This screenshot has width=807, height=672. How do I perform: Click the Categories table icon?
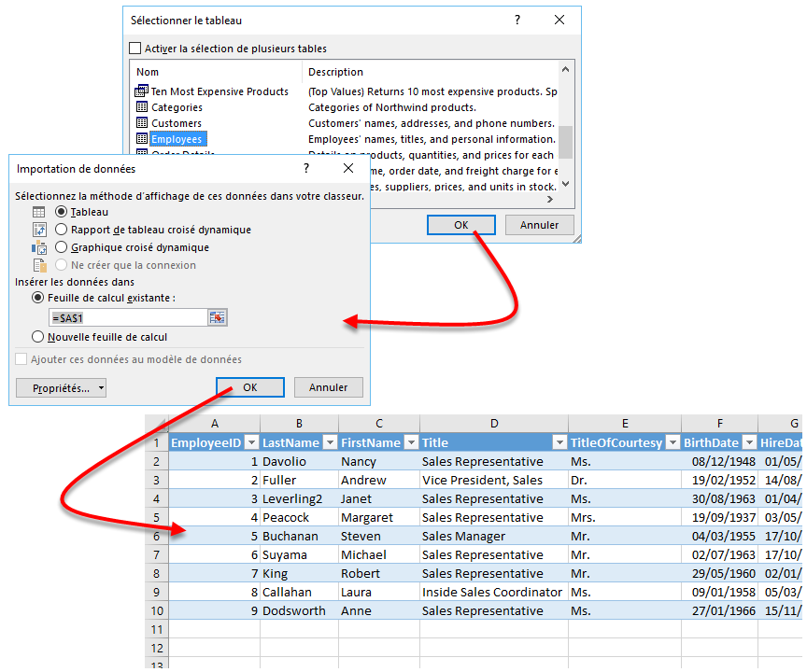coord(142,107)
